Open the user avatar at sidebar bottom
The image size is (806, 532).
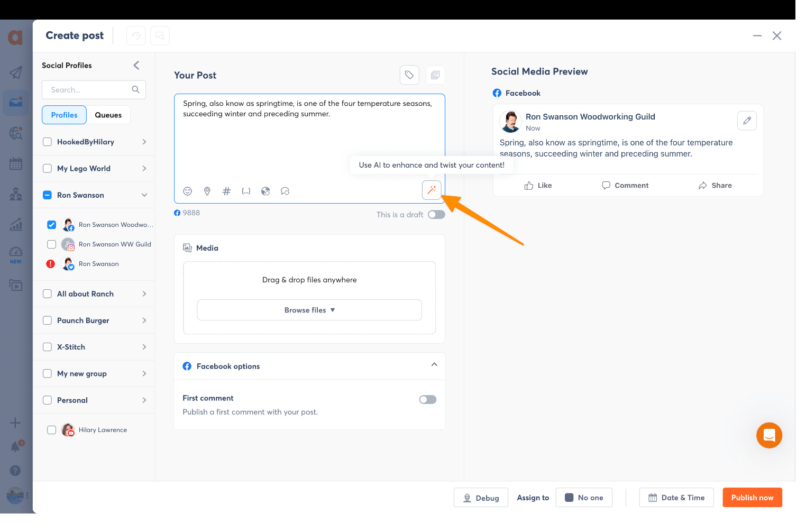click(15, 496)
